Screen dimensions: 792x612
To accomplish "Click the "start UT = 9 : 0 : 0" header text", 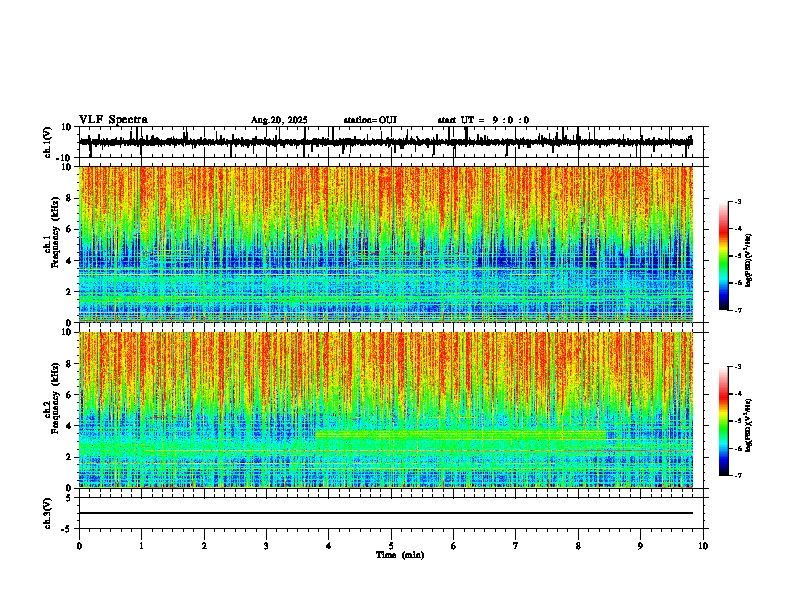I will point(483,120).
